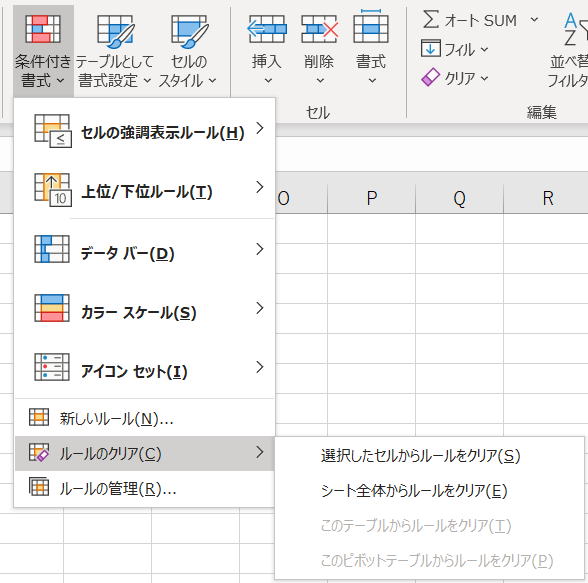The height and width of the screenshot is (583, 588).
Task: Click the オート SUM label
Action: click(481, 20)
